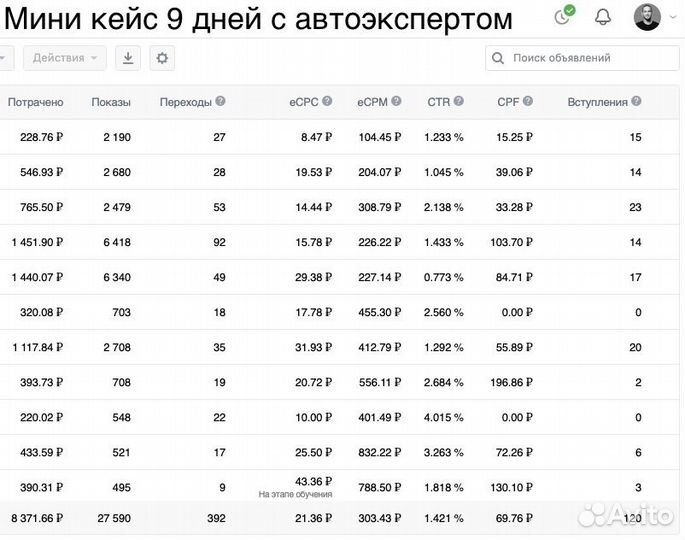Select the 433.59 ₽ spent cell

coord(42,452)
